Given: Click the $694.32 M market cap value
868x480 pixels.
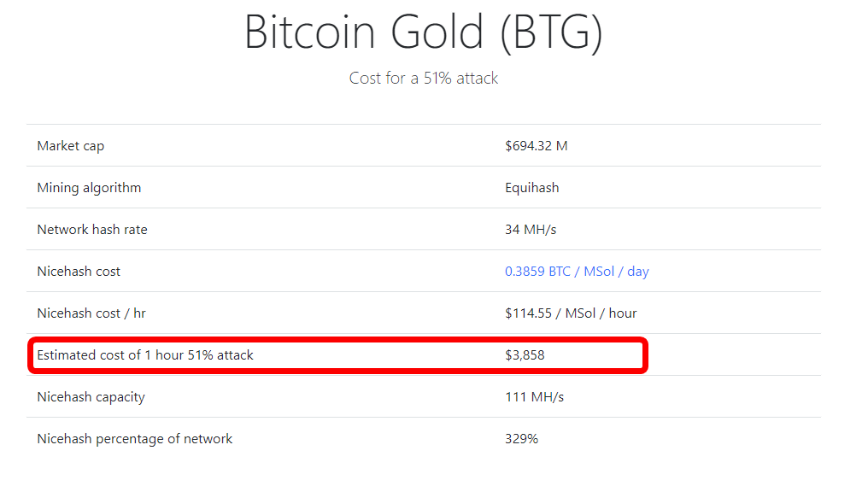Looking at the screenshot, I should 536,145.
